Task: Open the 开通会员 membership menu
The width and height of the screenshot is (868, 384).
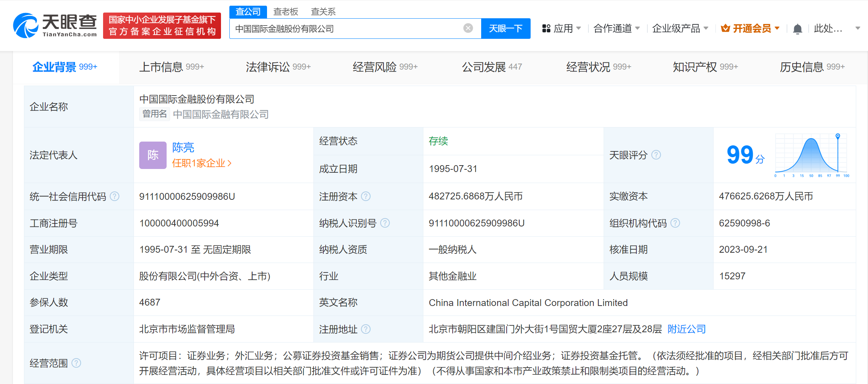Action: point(750,29)
